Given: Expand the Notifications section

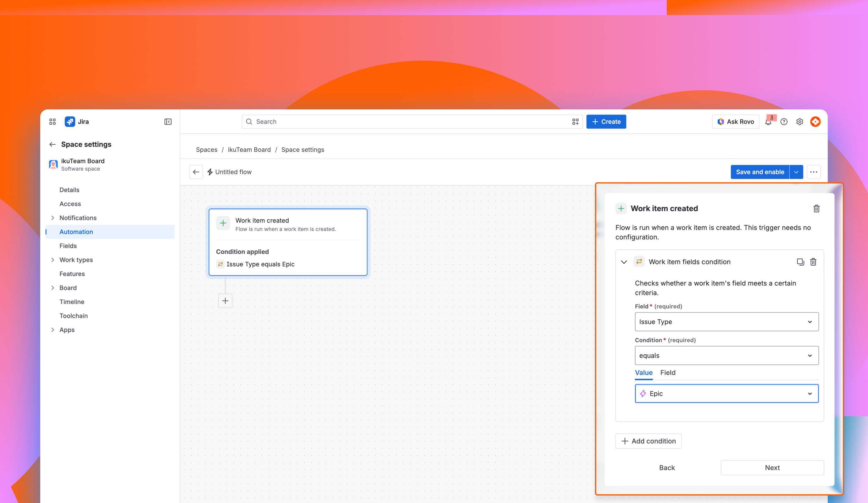Looking at the screenshot, I should 52,218.
